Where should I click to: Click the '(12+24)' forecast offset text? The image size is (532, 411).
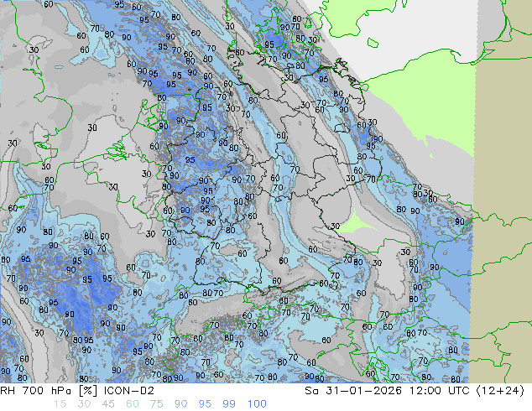click(x=500, y=391)
